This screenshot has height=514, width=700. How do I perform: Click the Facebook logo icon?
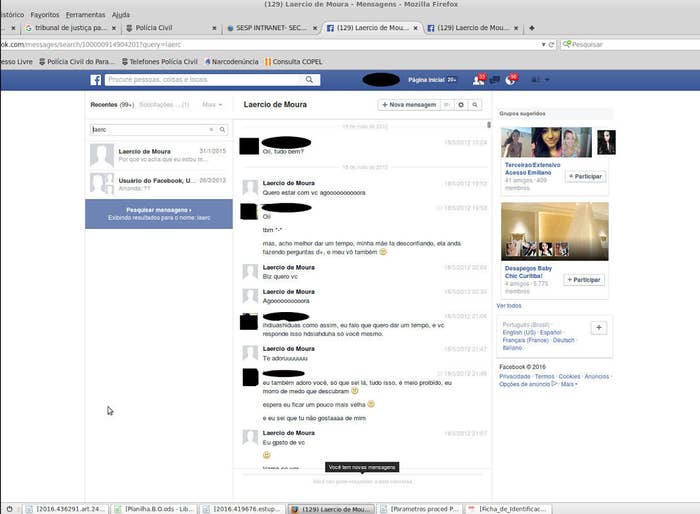pyautogui.click(x=96, y=80)
